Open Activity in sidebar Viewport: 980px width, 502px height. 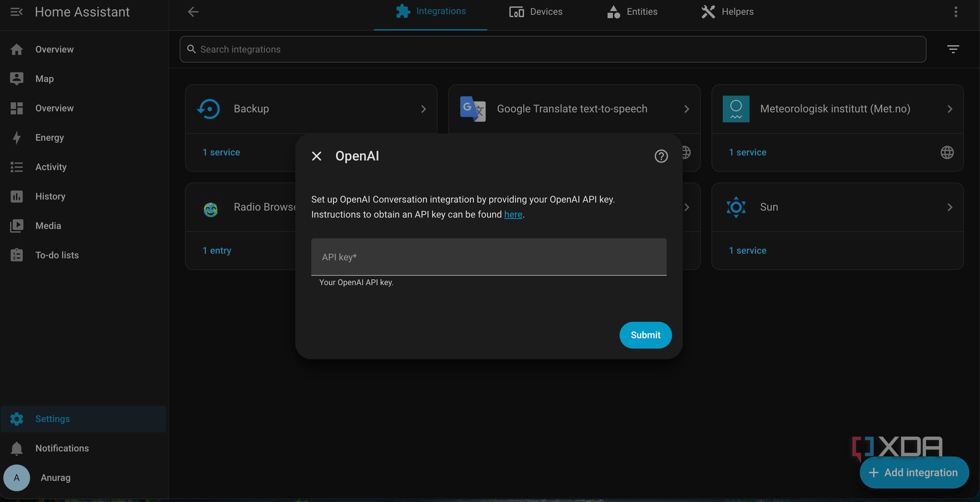pos(84,167)
